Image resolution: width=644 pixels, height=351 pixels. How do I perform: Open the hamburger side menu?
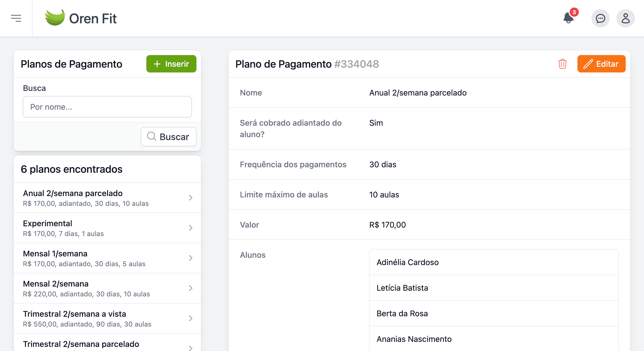point(16,18)
